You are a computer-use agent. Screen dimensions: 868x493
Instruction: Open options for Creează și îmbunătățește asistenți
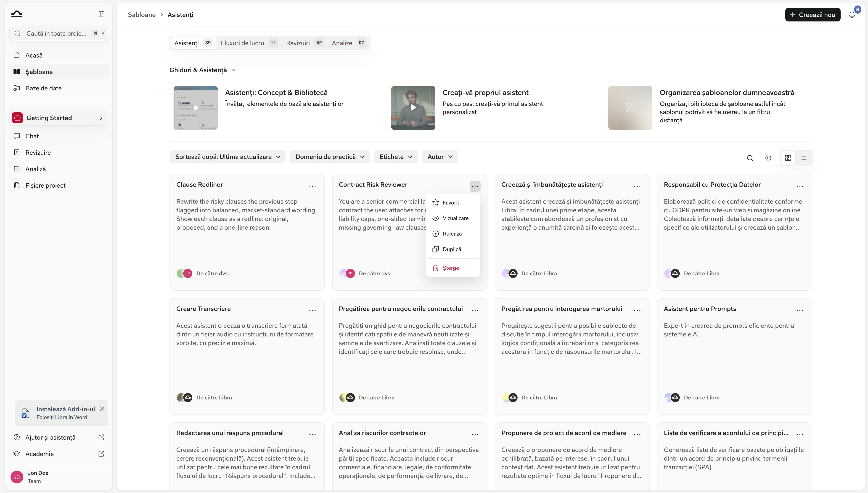(637, 186)
